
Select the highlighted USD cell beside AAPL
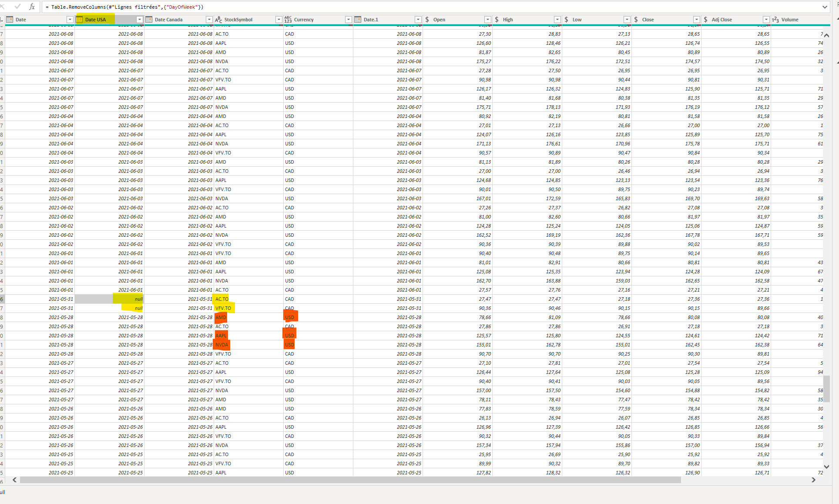(x=318, y=336)
